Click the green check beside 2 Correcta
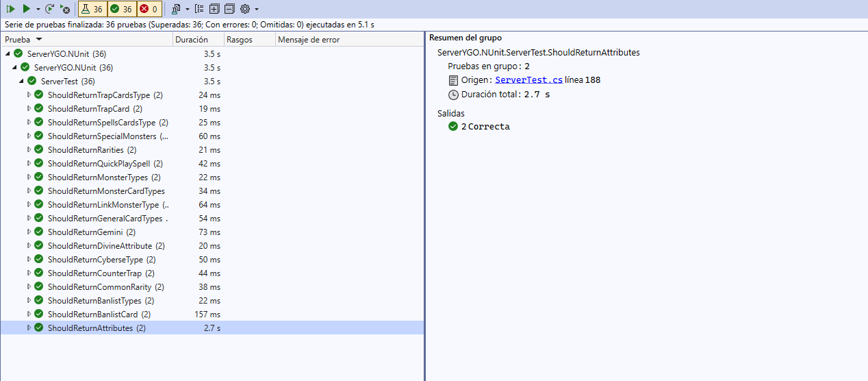The height and width of the screenshot is (381, 868). coord(453,126)
